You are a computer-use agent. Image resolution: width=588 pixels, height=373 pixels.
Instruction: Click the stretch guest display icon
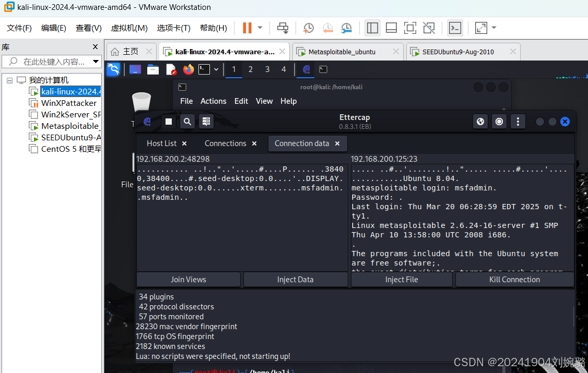[481, 28]
